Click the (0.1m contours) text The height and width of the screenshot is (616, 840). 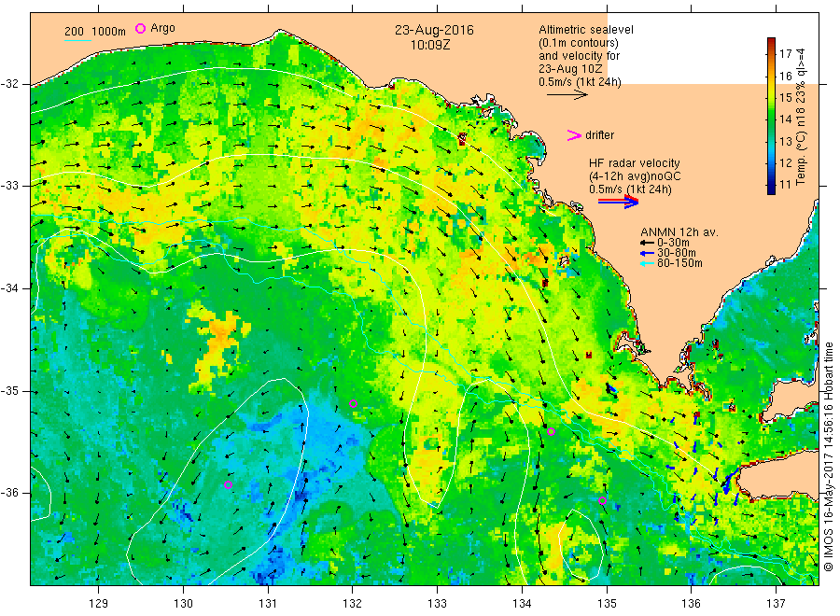coord(579,43)
